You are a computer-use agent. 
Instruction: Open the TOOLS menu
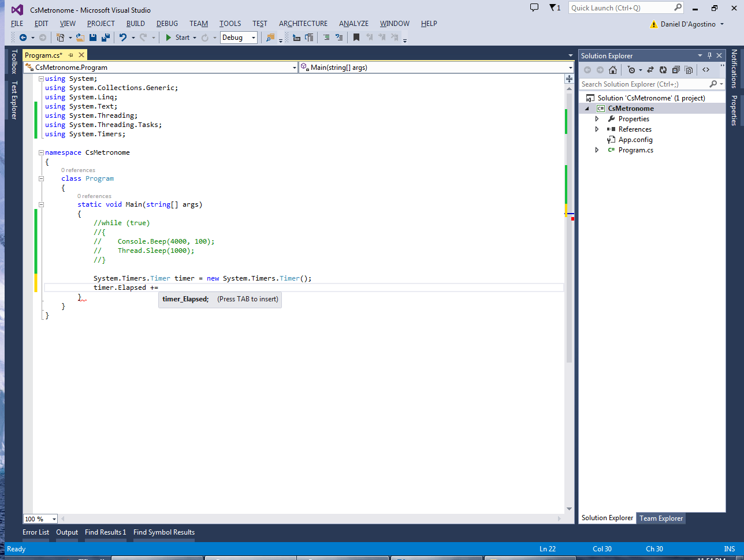point(230,24)
